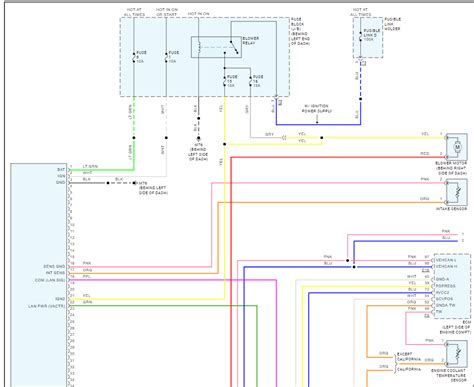Click the blower motor symbol
The height and width of the screenshot is (387, 474).
tap(457, 147)
